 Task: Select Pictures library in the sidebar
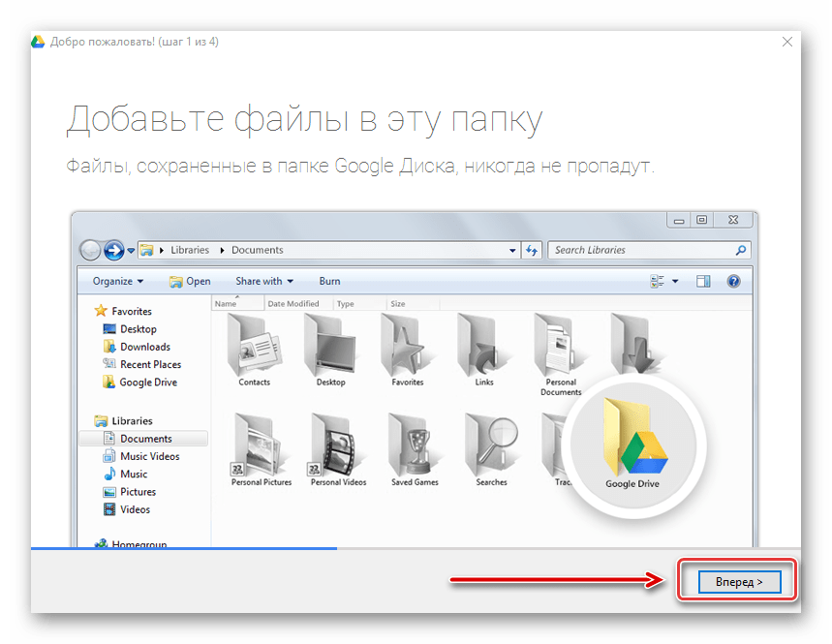(x=130, y=492)
